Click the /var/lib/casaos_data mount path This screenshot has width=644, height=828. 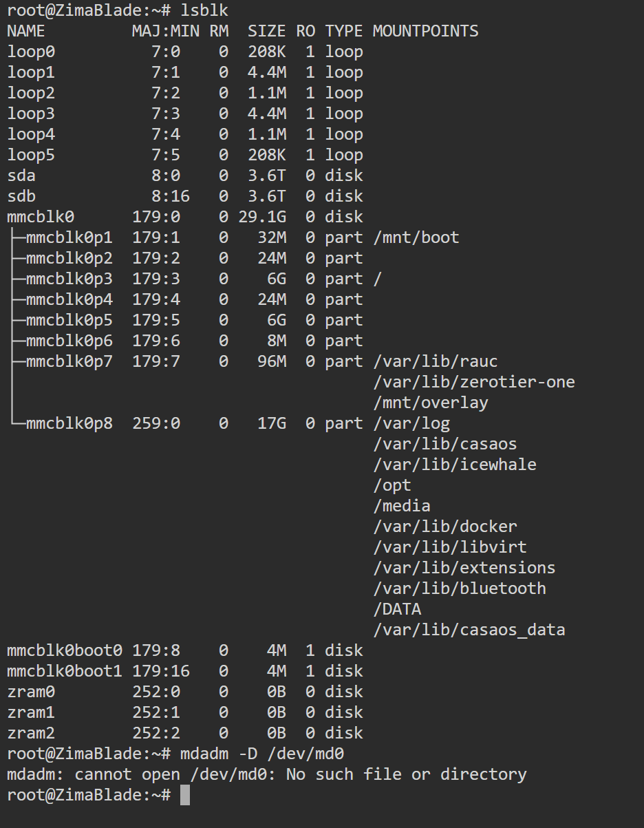pos(469,630)
